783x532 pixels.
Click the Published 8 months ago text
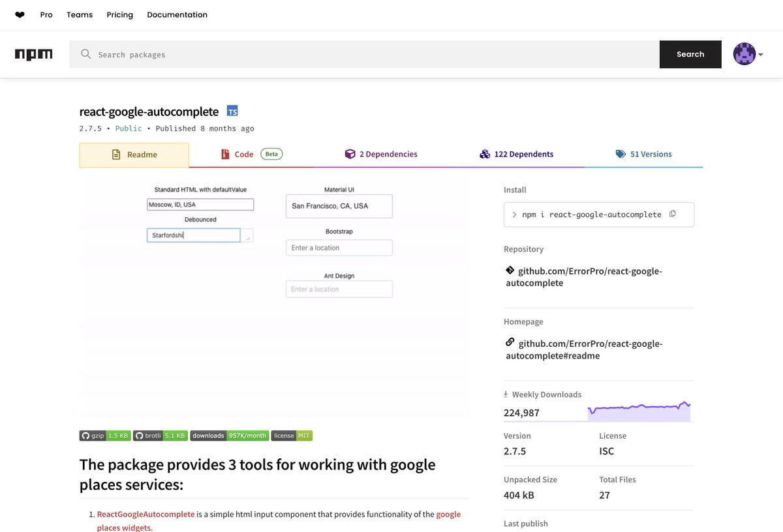click(x=205, y=128)
